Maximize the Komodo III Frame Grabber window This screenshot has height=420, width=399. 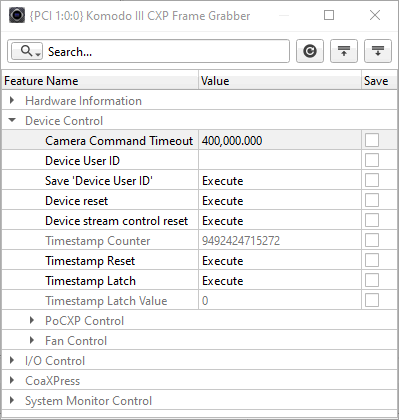click(x=329, y=15)
